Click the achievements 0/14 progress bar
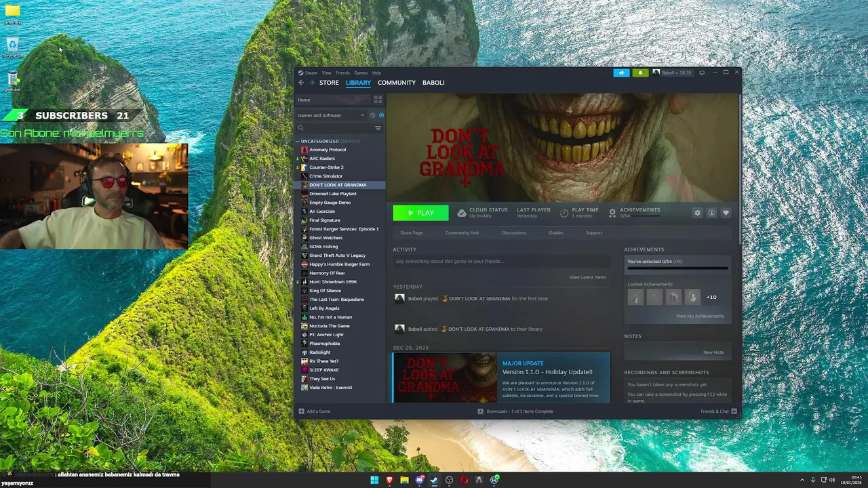The height and width of the screenshot is (488, 868). pyautogui.click(x=677, y=268)
